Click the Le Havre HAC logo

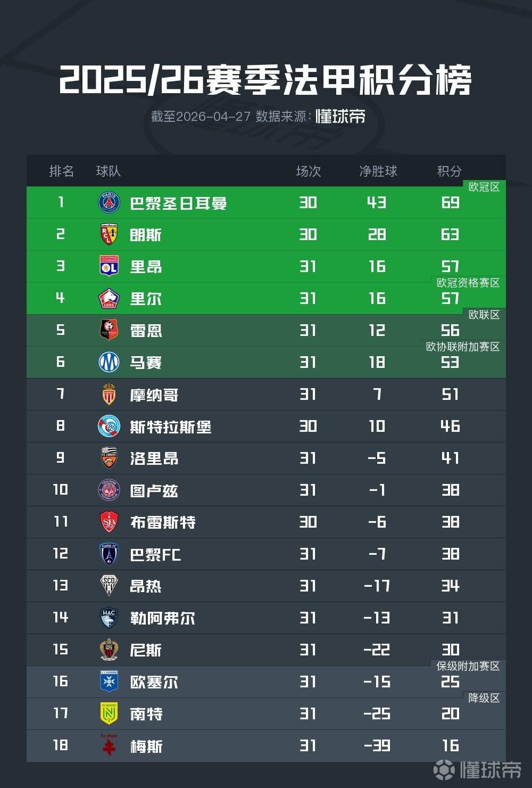[x=109, y=618]
